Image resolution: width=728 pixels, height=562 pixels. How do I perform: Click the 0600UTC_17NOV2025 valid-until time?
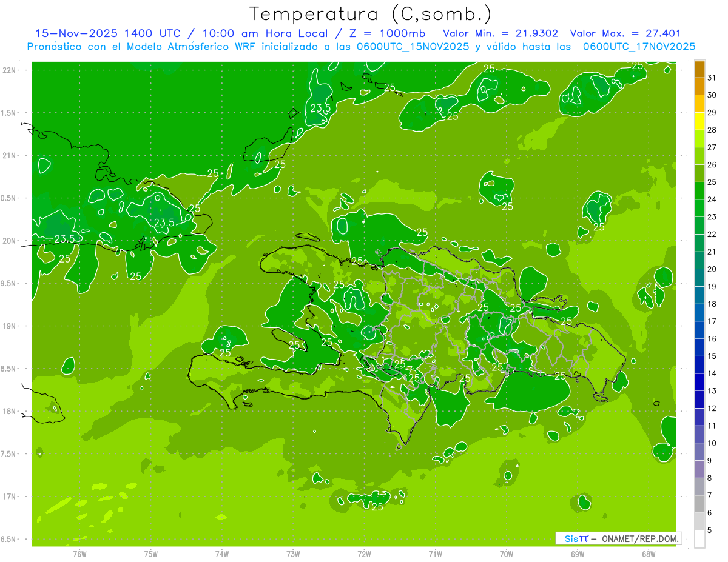[639, 47]
